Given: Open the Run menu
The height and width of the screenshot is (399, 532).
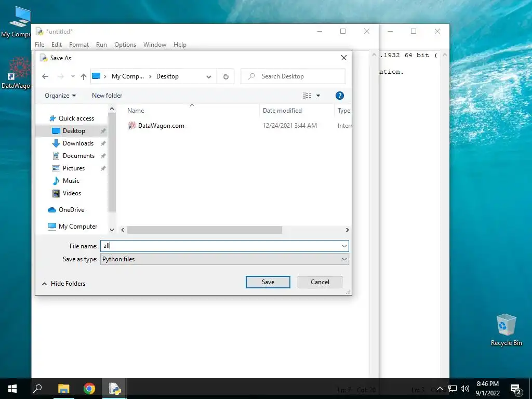Looking at the screenshot, I should (101, 45).
